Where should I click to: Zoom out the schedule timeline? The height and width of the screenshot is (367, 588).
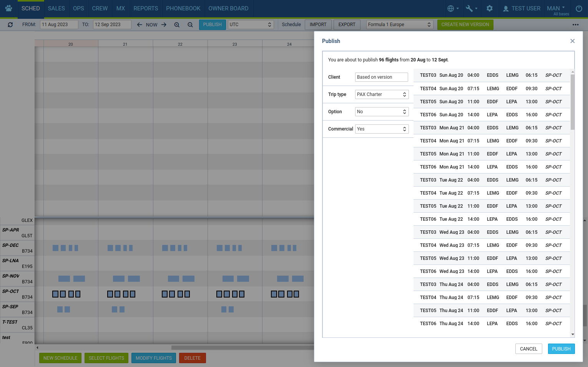pos(190,25)
